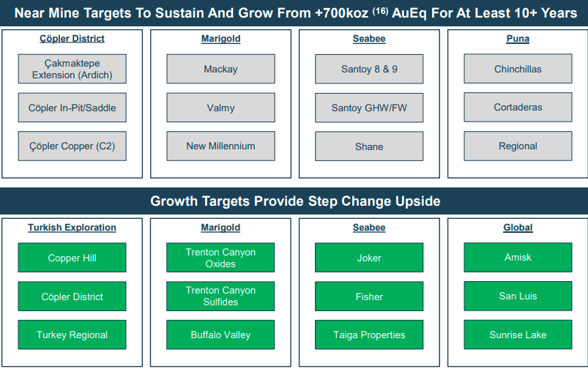Image resolution: width=588 pixels, height=369 pixels.
Task: Click the green Joker box
Action: tap(369, 258)
